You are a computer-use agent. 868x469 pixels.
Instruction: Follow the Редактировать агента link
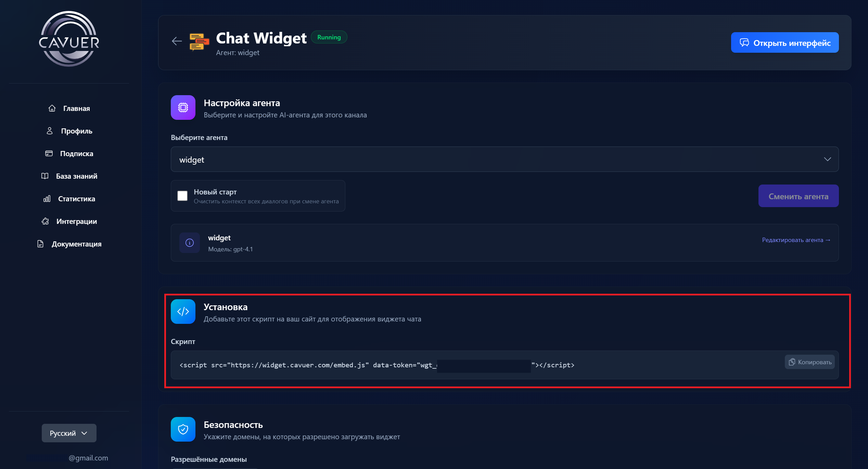point(796,240)
